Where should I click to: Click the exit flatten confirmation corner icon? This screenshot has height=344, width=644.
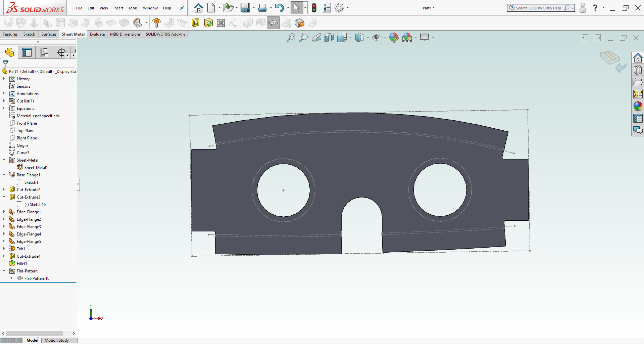tap(613, 61)
